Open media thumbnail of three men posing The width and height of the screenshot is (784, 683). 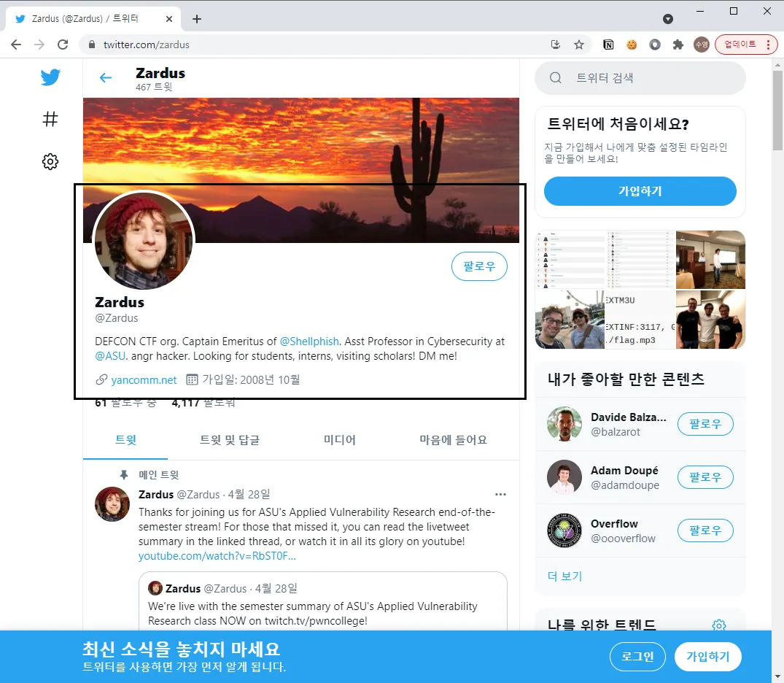point(710,319)
